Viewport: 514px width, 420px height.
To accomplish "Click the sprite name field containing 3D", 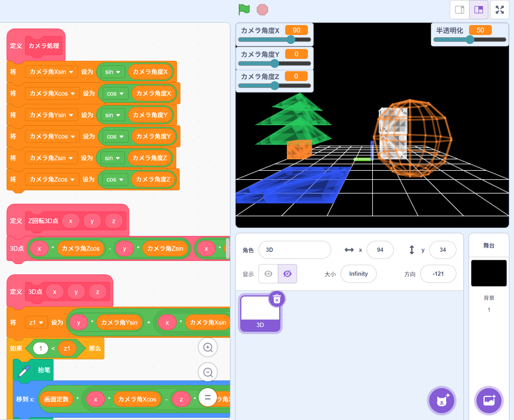I will pos(295,250).
